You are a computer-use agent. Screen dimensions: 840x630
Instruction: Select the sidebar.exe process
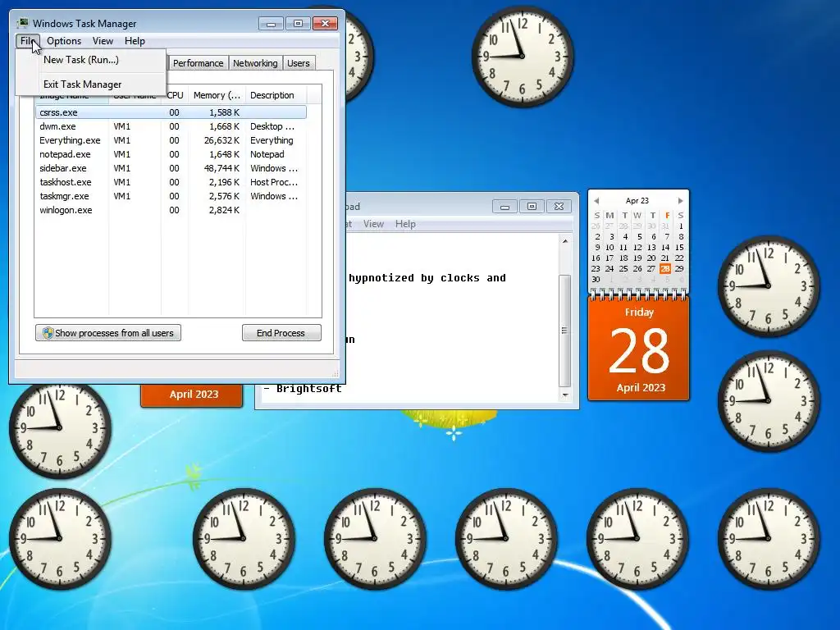(171, 168)
